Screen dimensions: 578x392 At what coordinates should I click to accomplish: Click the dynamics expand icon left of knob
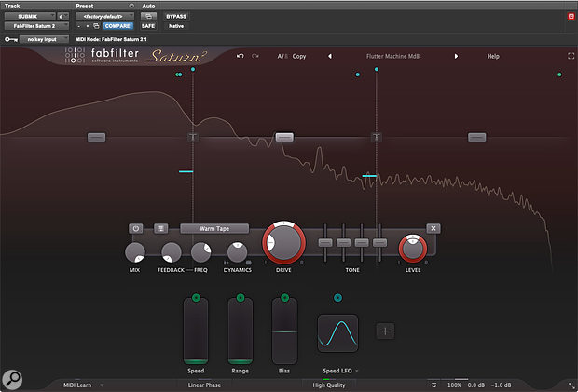coord(226,263)
